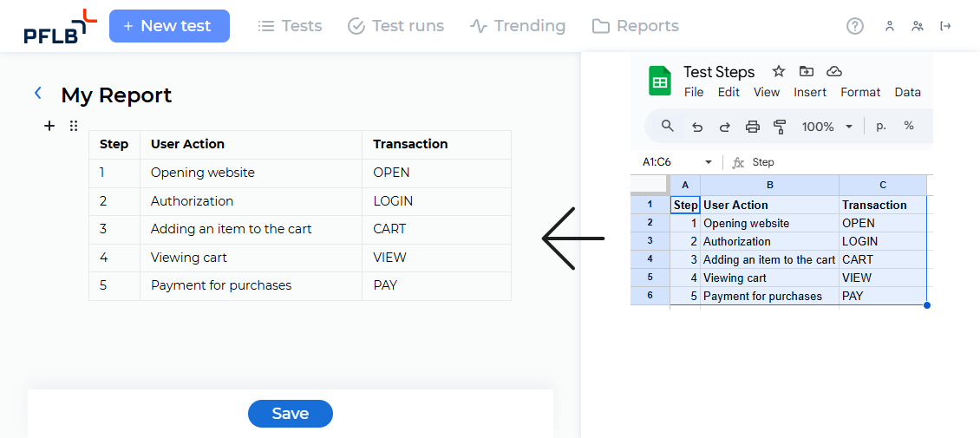Click the undo arrow in Sheets
This screenshot has height=438, width=980.
coord(697,127)
